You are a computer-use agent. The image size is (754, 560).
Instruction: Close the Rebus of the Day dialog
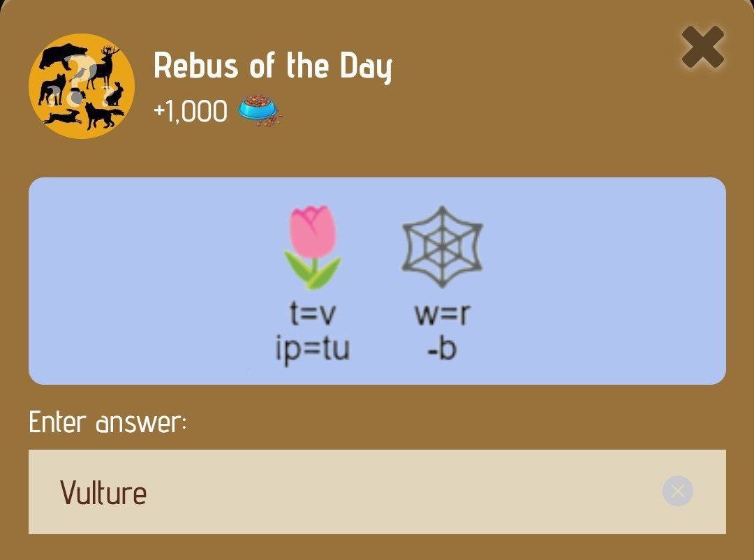[x=702, y=47]
